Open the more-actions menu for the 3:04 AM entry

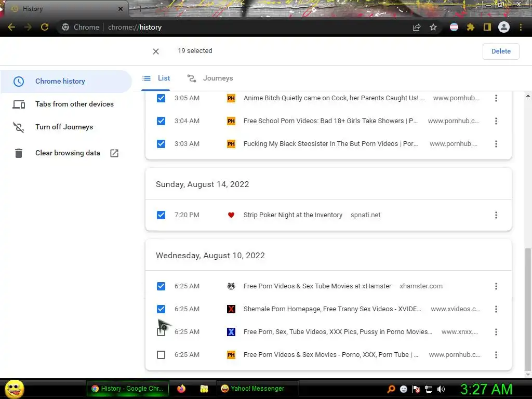496,121
